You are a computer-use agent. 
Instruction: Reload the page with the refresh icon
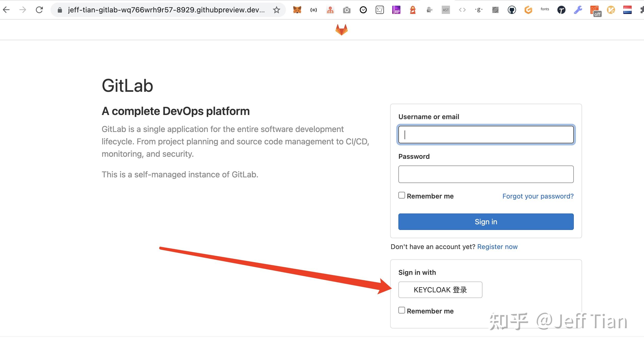click(x=39, y=10)
